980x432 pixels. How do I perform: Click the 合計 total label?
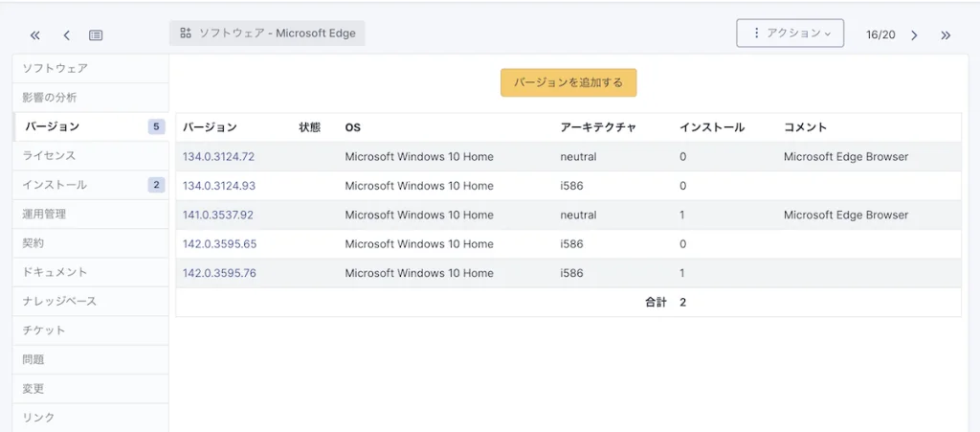pyautogui.click(x=656, y=303)
